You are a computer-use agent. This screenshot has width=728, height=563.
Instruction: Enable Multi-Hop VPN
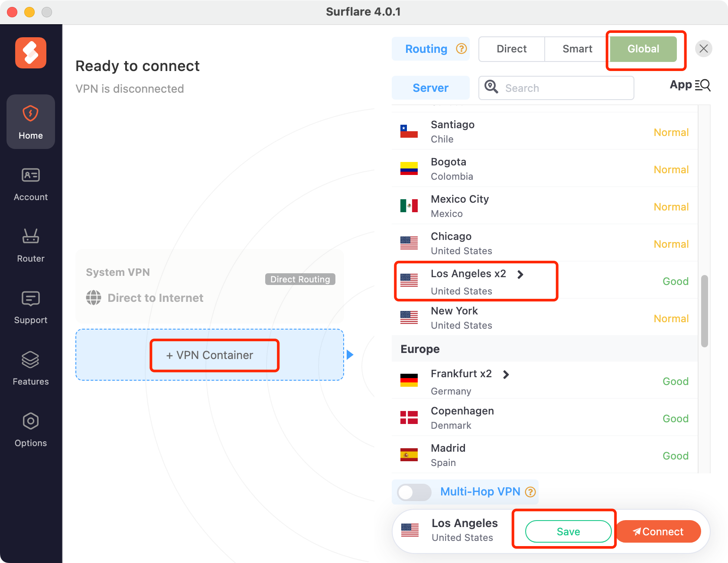pos(413,492)
